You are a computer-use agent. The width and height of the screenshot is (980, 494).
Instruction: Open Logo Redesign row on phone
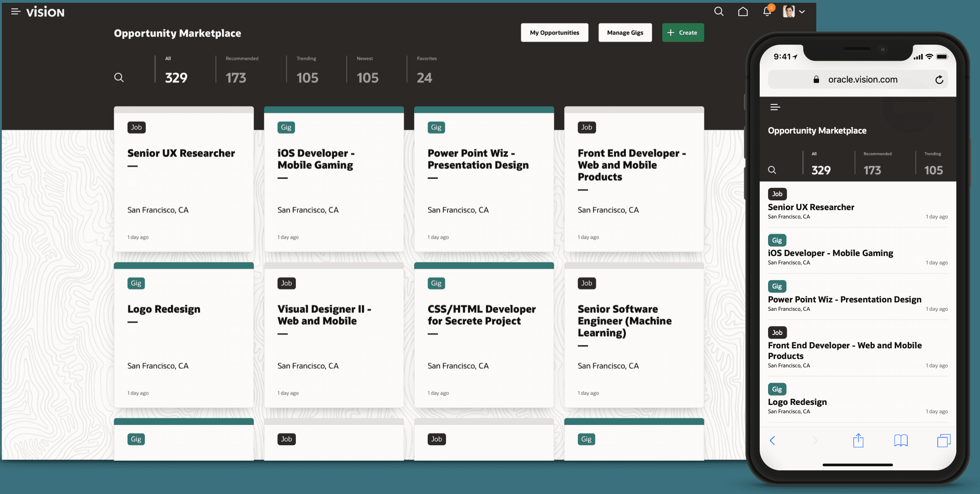pos(858,399)
